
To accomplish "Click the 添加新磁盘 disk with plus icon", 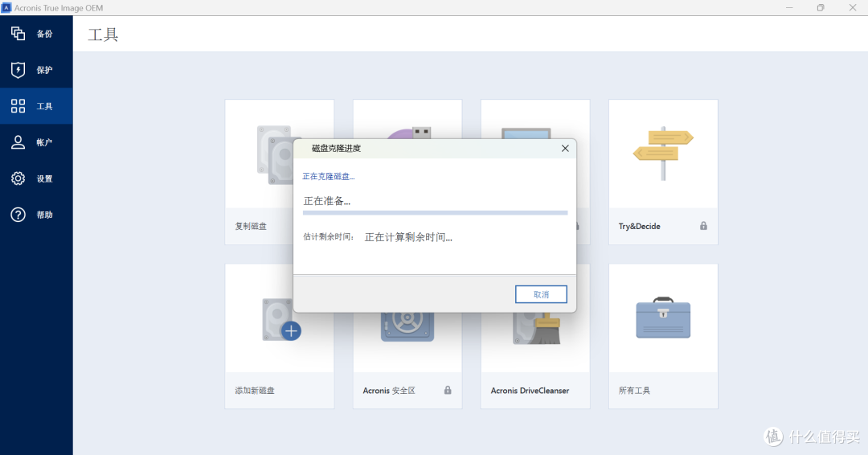I will pyautogui.click(x=281, y=320).
